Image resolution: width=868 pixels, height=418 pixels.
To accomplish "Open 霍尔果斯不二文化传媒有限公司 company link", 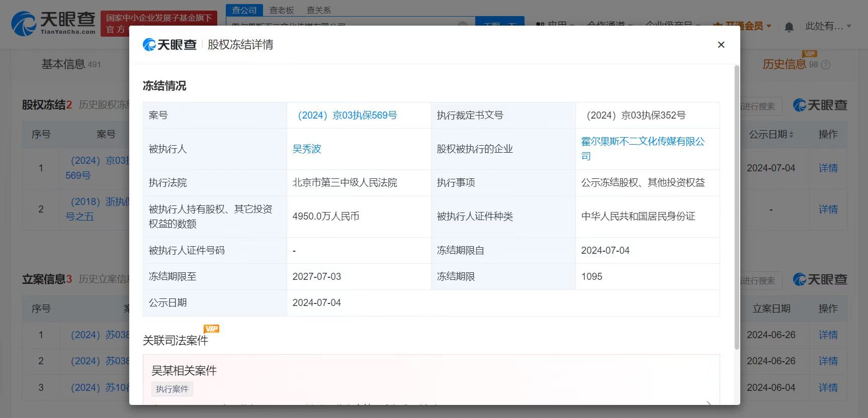I will tap(643, 149).
